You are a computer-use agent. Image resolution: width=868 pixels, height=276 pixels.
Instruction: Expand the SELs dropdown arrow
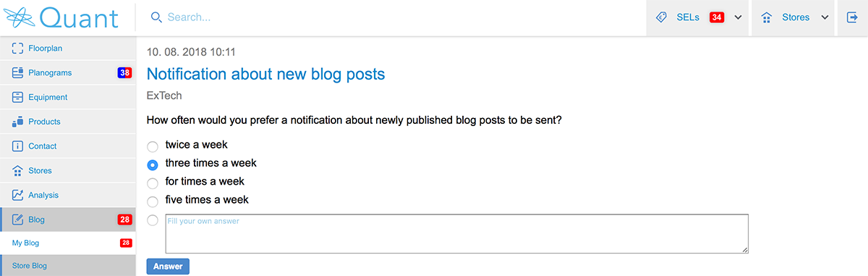point(738,17)
